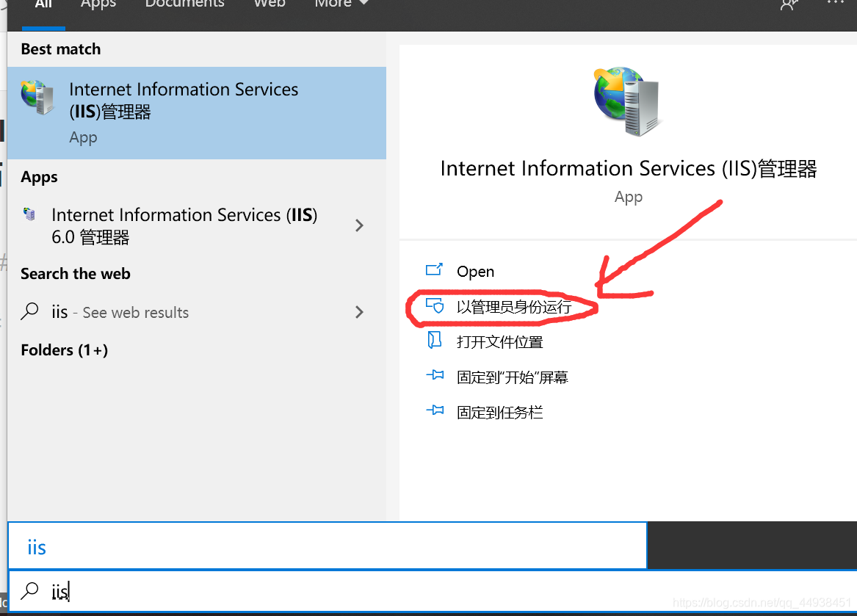Image resolution: width=857 pixels, height=616 pixels.
Task: Click the IIS管理器 title in preview pane
Action: [x=629, y=168]
